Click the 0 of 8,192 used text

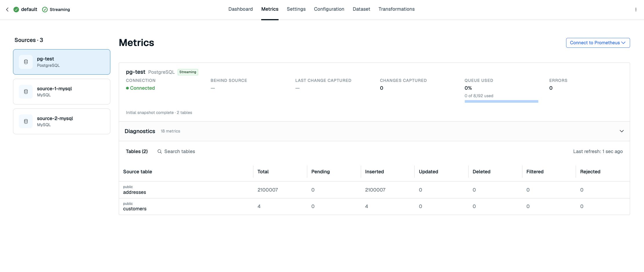click(479, 96)
